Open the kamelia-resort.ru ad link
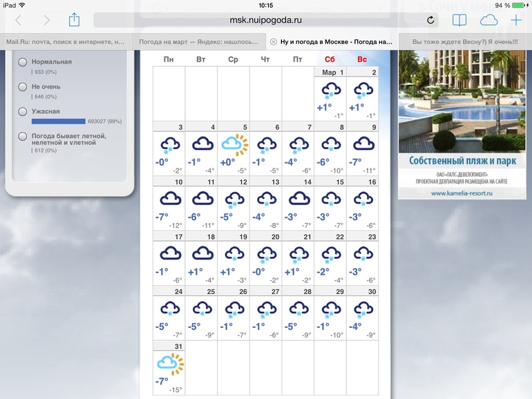 [462, 193]
